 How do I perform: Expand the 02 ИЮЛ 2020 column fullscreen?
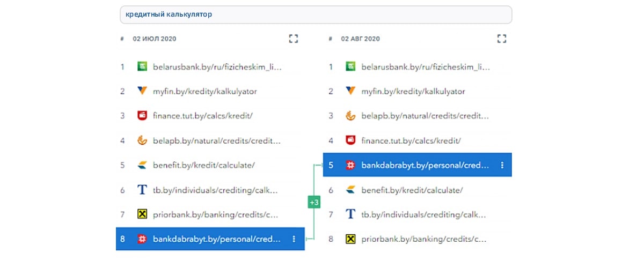293,39
